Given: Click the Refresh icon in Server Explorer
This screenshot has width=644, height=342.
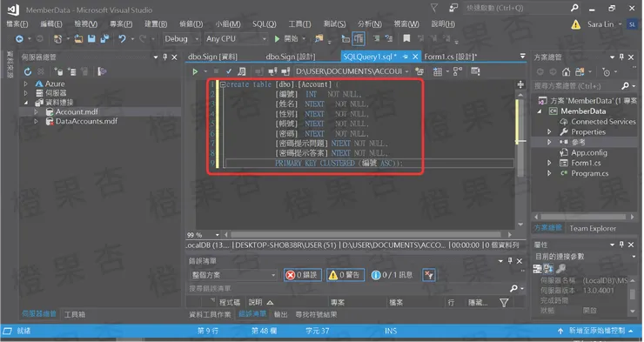Looking at the screenshot, I should 28,72.
